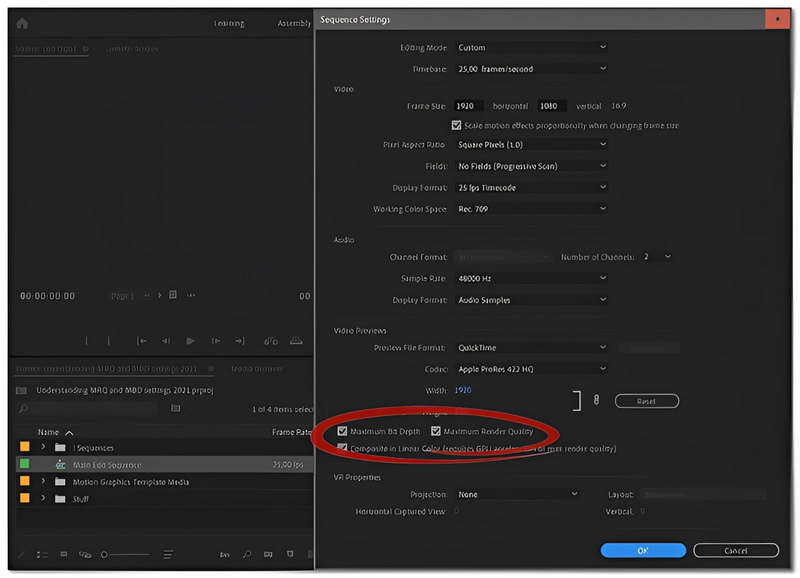Jump to Out point in Source monitor

click(x=239, y=340)
